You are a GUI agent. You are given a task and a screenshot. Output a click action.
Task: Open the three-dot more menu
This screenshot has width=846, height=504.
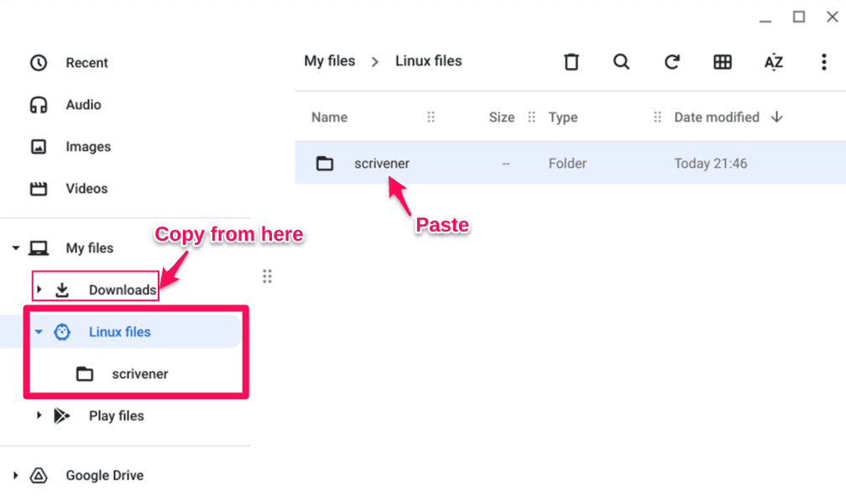click(x=824, y=62)
